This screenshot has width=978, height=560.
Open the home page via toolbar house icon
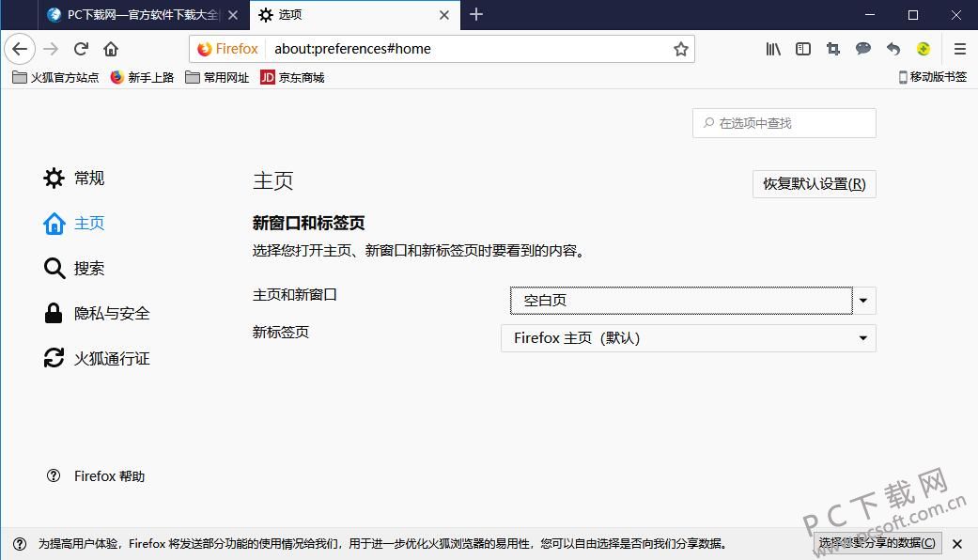coord(111,49)
